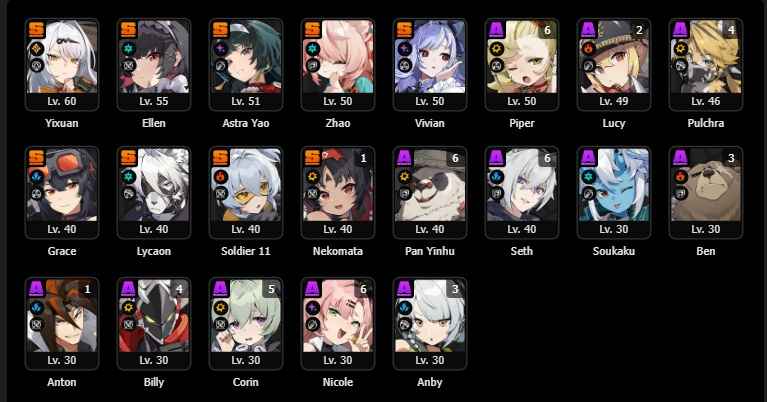
Task: Click the ether attribute icon on Vivian's card
Action: coord(405,49)
